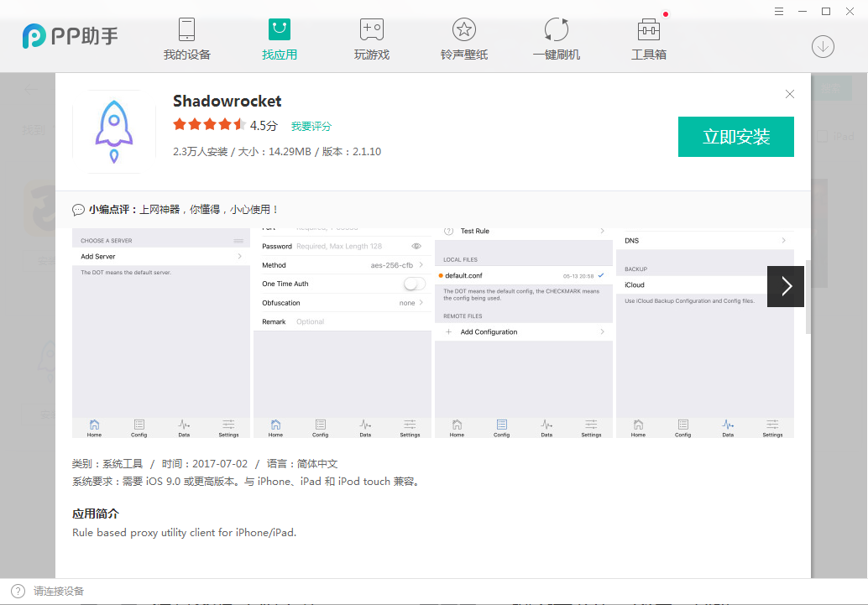868x605 pixels.
Task: Go to the 铃声壁纸 tab
Action: (464, 39)
